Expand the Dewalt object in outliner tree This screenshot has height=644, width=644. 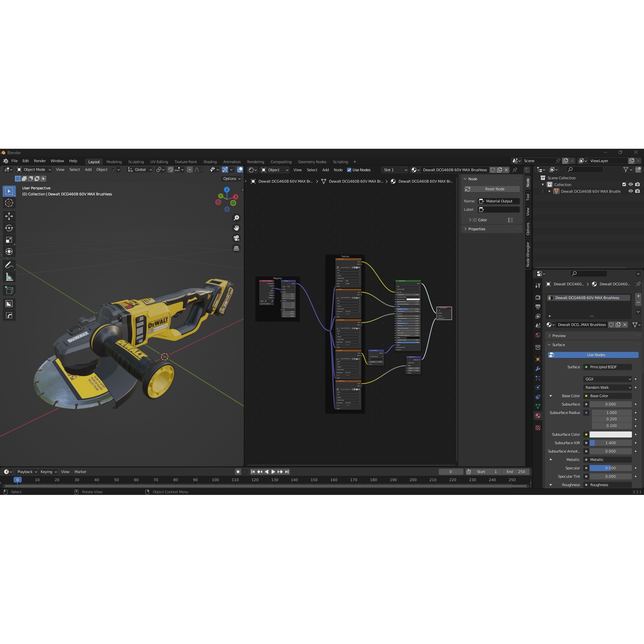[550, 191]
